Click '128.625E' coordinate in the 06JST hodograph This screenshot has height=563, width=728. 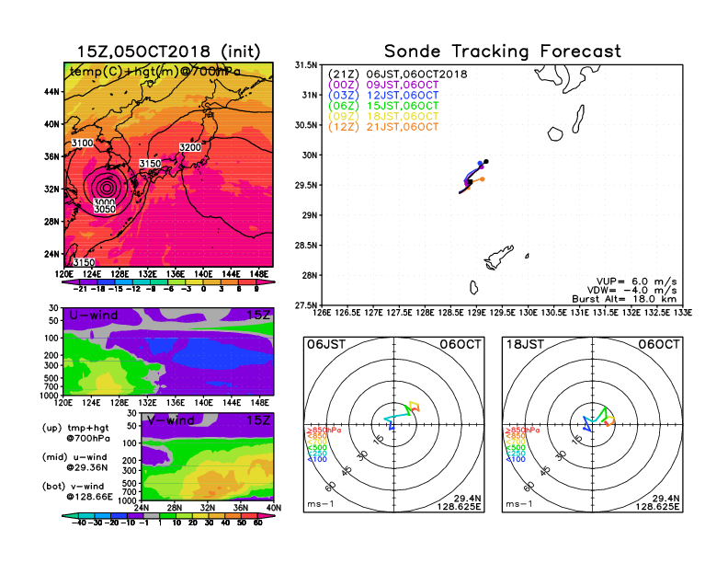point(459,506)
